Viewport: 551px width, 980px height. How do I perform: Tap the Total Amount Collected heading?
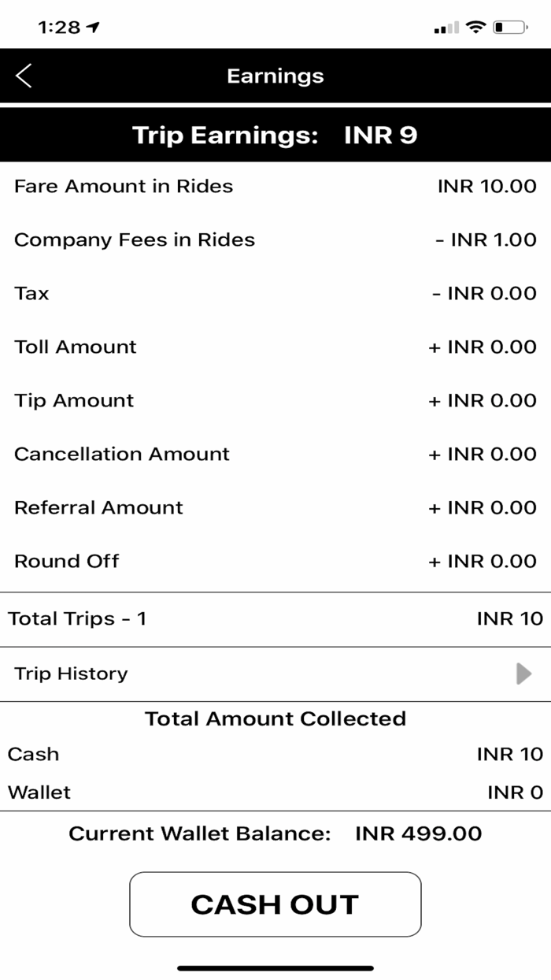point(275,718)
